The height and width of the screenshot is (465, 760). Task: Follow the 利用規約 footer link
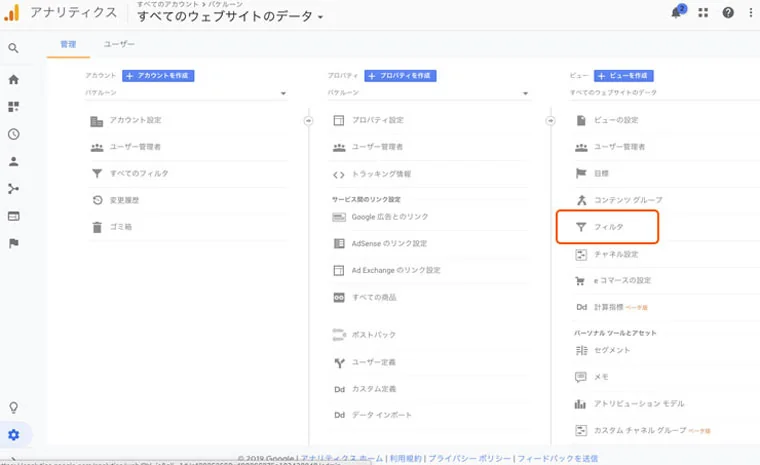click(406, 459)
